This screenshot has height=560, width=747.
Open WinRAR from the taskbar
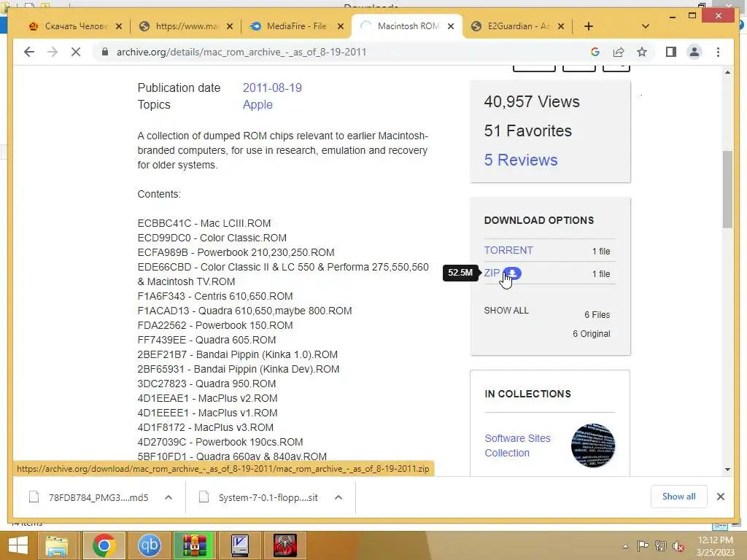coord(194,545)
